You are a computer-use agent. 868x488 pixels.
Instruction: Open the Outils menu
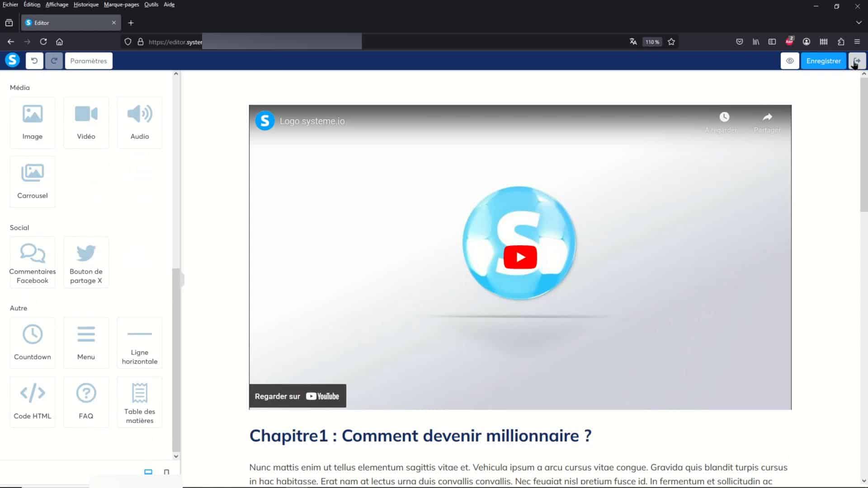[151, 5]
